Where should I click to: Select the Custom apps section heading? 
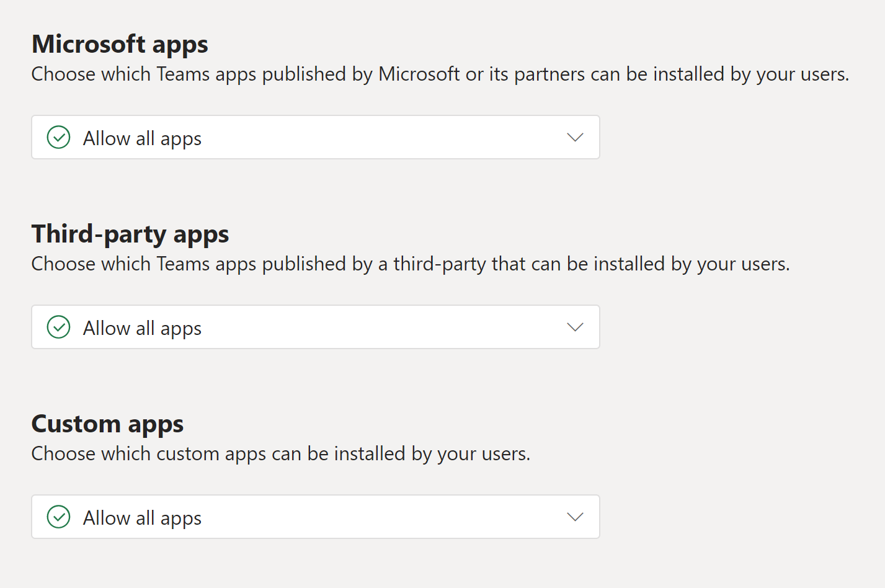pyautogui.click(x=107, y=424)
